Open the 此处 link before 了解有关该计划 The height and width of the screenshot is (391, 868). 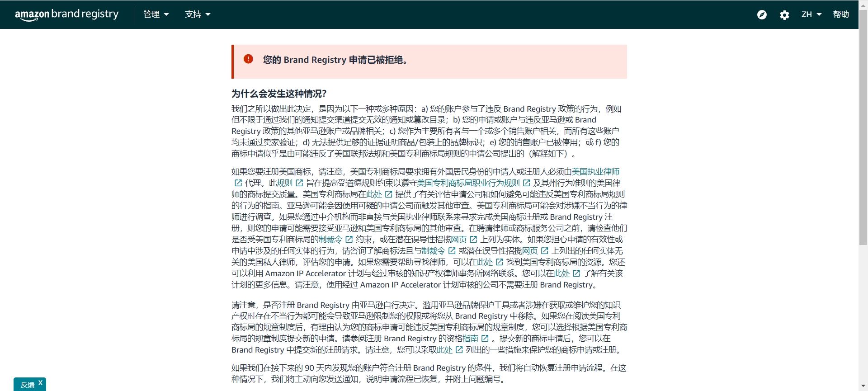click(562, 273)
